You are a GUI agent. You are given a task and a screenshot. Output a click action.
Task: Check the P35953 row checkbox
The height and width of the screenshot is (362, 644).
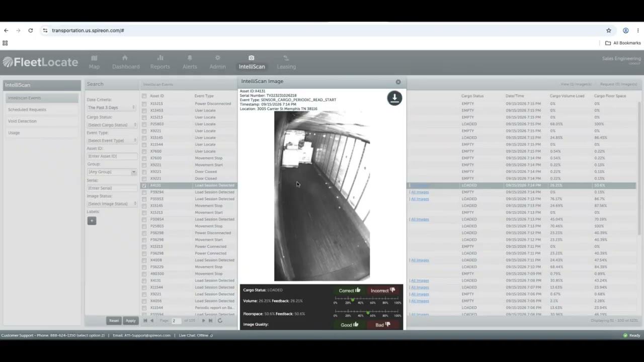(x=144, y=199)
